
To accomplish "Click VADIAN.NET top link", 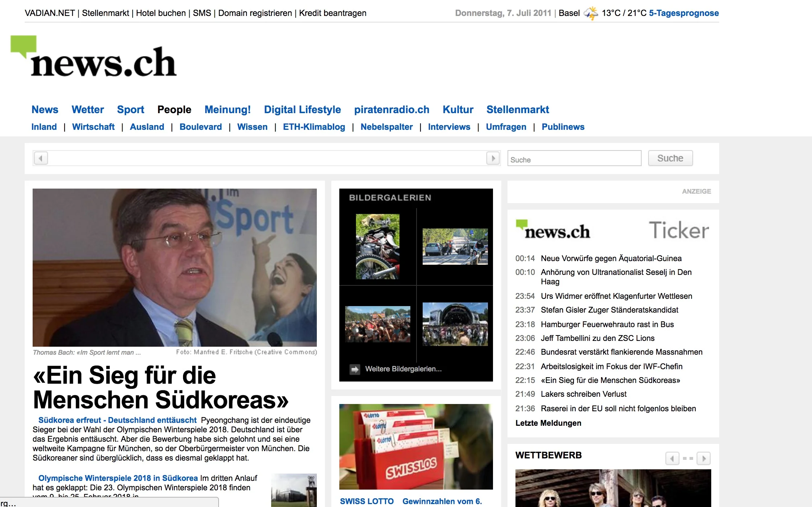I will click(50, 13).
